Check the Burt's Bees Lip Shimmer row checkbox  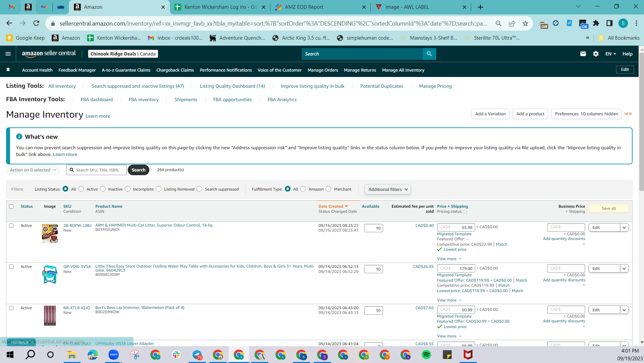11,308
